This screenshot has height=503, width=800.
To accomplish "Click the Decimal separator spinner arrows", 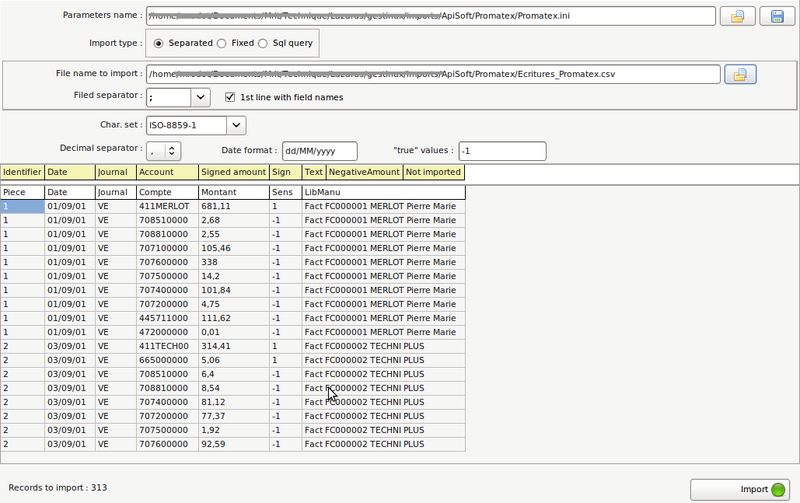I will pos(172,151).
